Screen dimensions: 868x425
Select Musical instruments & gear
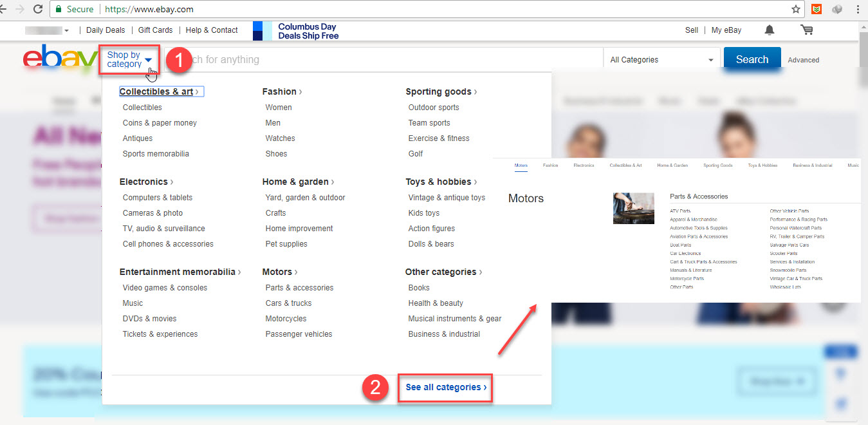455,319
